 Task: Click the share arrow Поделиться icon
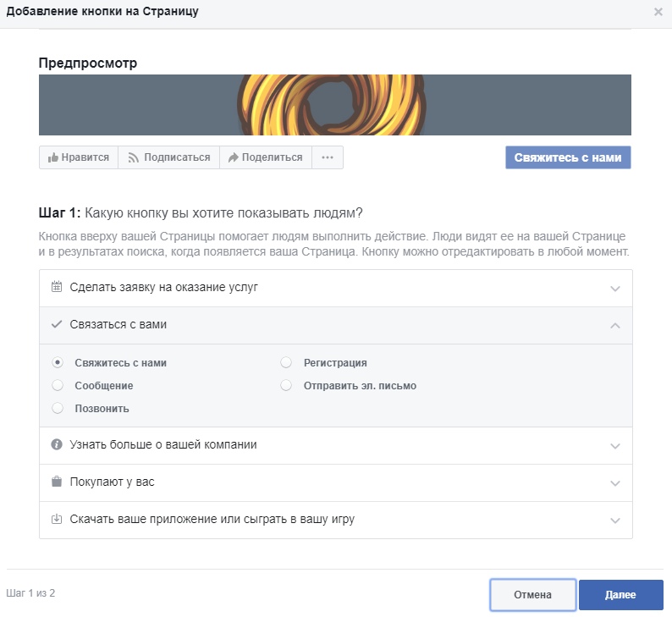pos(233,157)
